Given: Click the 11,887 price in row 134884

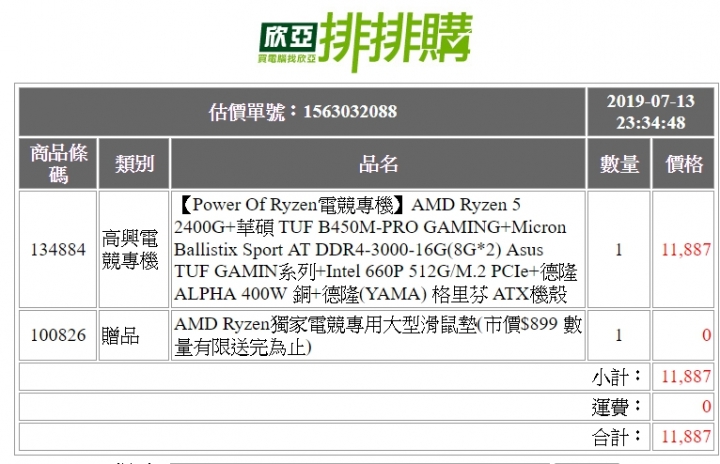Looking at the screenshot, I should 686,249.
